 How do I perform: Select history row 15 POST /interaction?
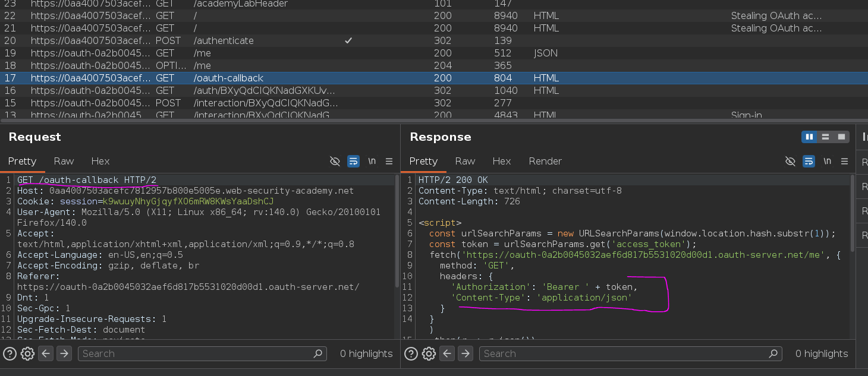tap(434, 103)
